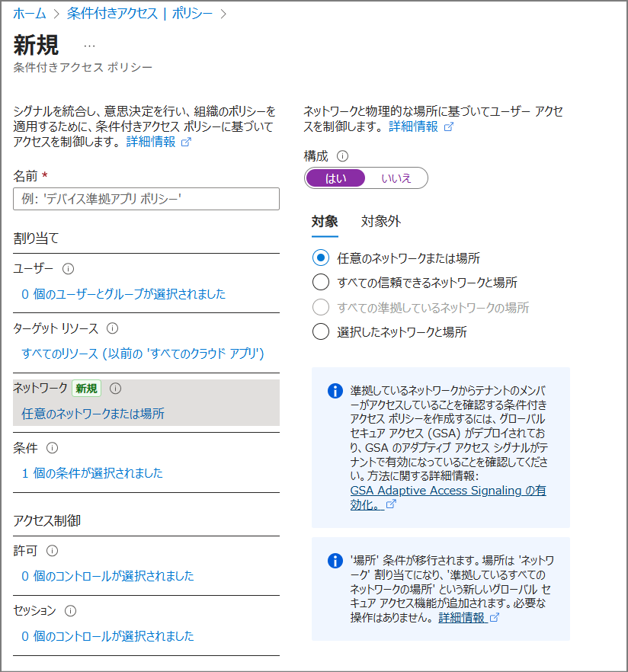Image resolution: width=628 pixels, height=672 pixels.
Task: Click the アクセス制御 section heading
Action: [47, 520]
